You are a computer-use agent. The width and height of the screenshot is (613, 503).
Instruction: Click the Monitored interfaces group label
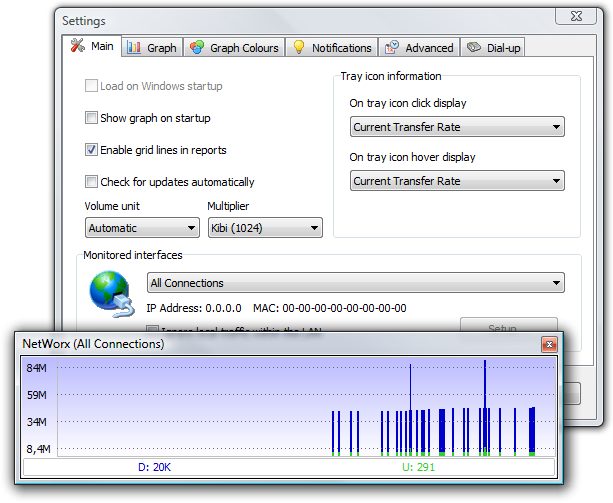pyautogui.click(x=133, y=255)
